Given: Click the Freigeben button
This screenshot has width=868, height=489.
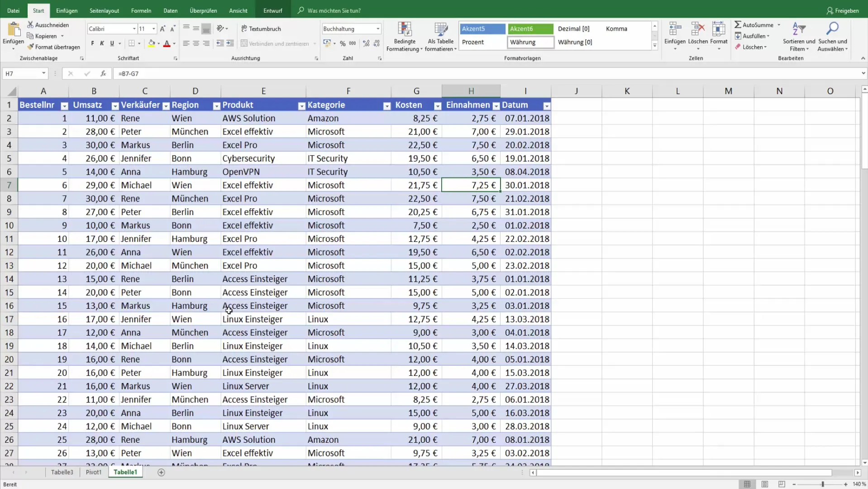Looking at the screenshot, I should [x=842, y=10].
